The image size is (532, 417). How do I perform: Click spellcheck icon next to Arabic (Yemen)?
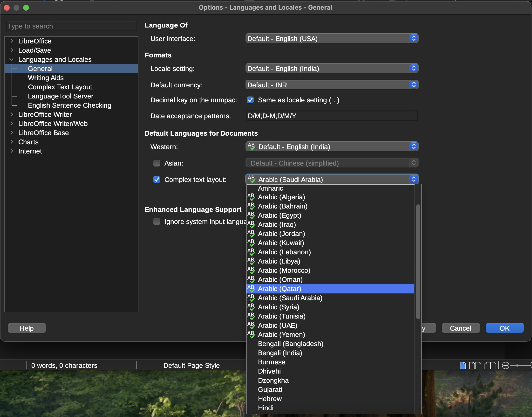[x=251, y=334]
